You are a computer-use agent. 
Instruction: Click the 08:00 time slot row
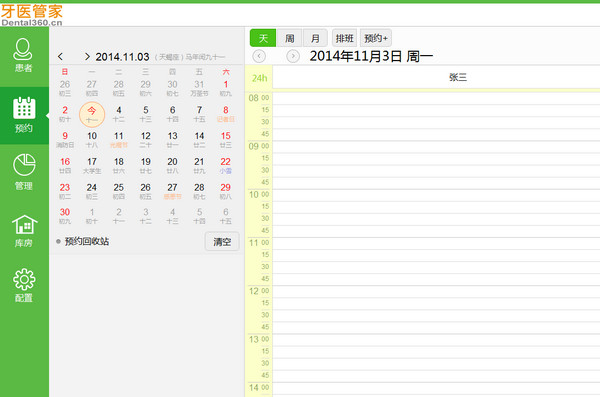(436, 98)
